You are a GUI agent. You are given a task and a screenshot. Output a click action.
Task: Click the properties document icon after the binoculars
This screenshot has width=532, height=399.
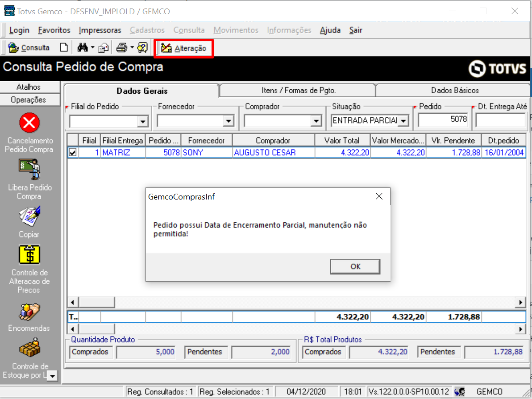coord(104,48)
